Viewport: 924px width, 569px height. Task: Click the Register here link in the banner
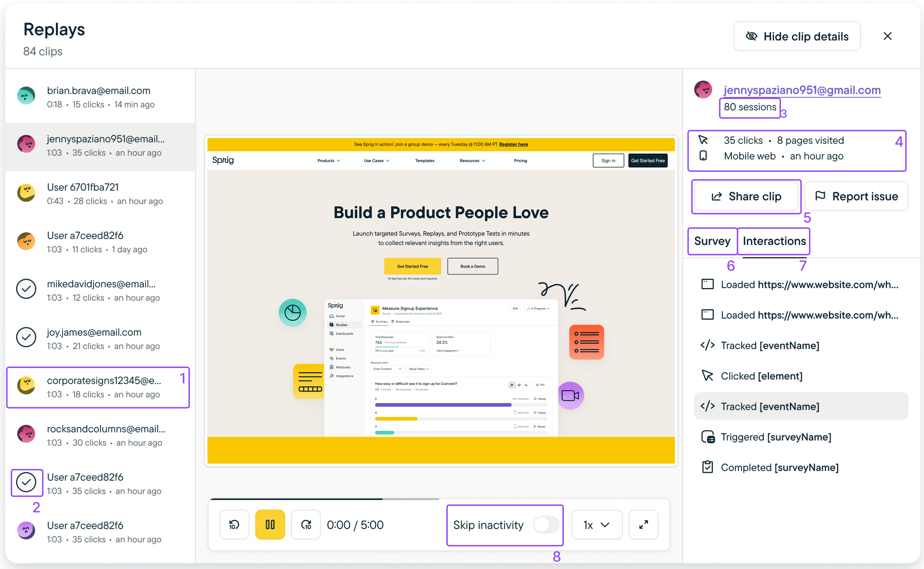click(514, 145)
